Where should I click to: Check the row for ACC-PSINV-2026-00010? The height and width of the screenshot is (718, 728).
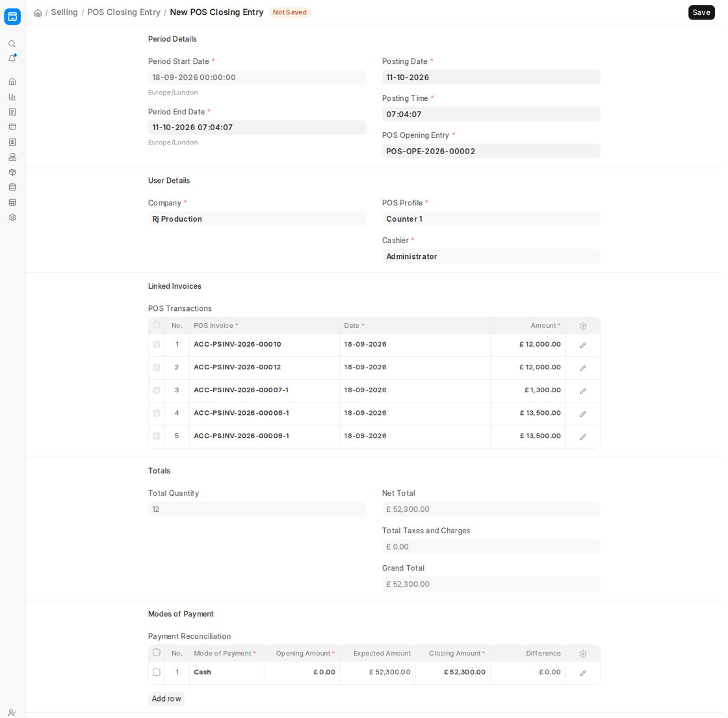click(x=157, y=345)
